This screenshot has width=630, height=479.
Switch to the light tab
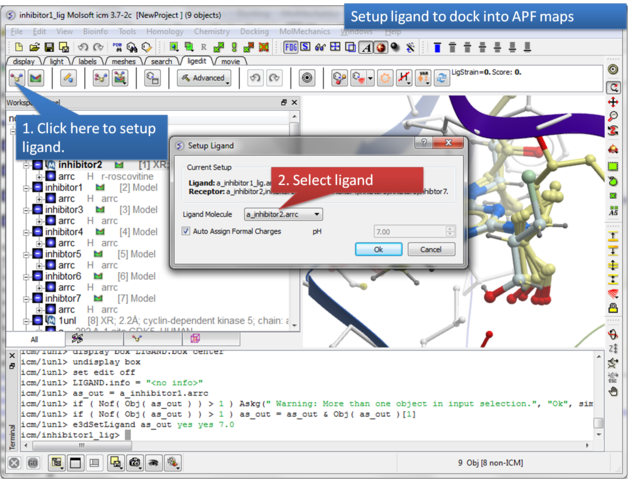[56, 61]
